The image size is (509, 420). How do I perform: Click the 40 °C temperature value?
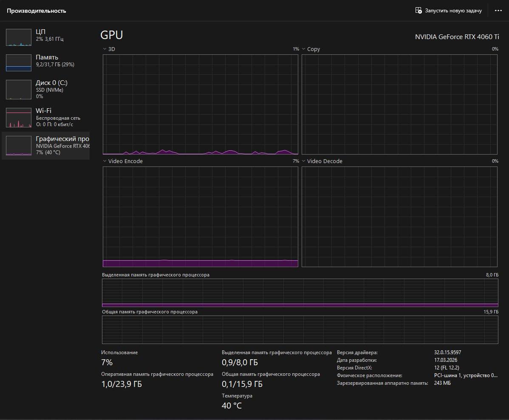tap(232, 406)
